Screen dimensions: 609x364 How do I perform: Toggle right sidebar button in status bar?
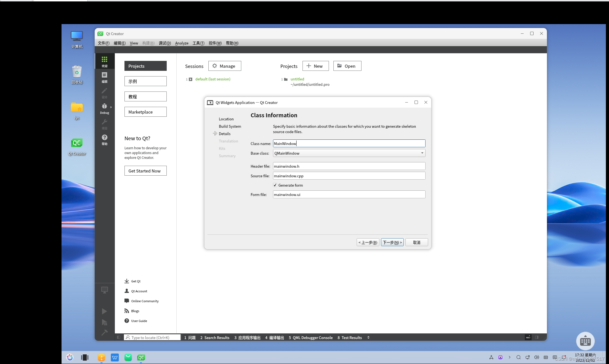tap(537, 337)
